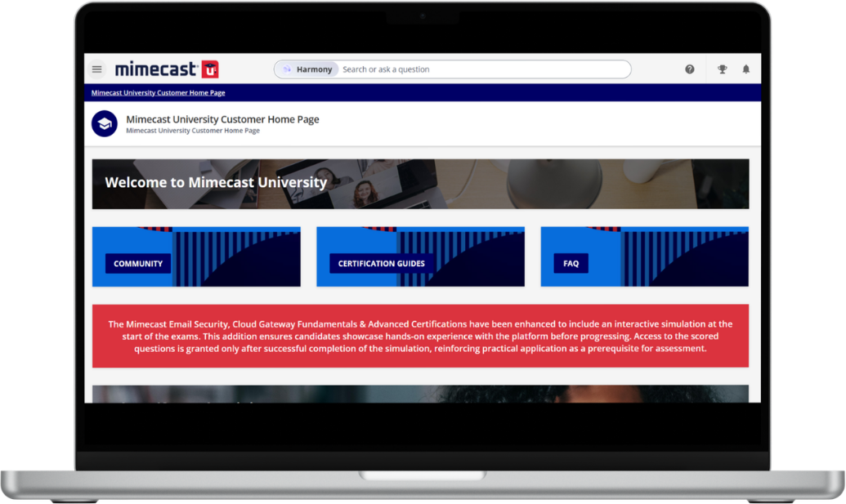Viewport: 846px width, 504px height.
Task: Open the trophy achievements icon
Action: tap(722, 69)
